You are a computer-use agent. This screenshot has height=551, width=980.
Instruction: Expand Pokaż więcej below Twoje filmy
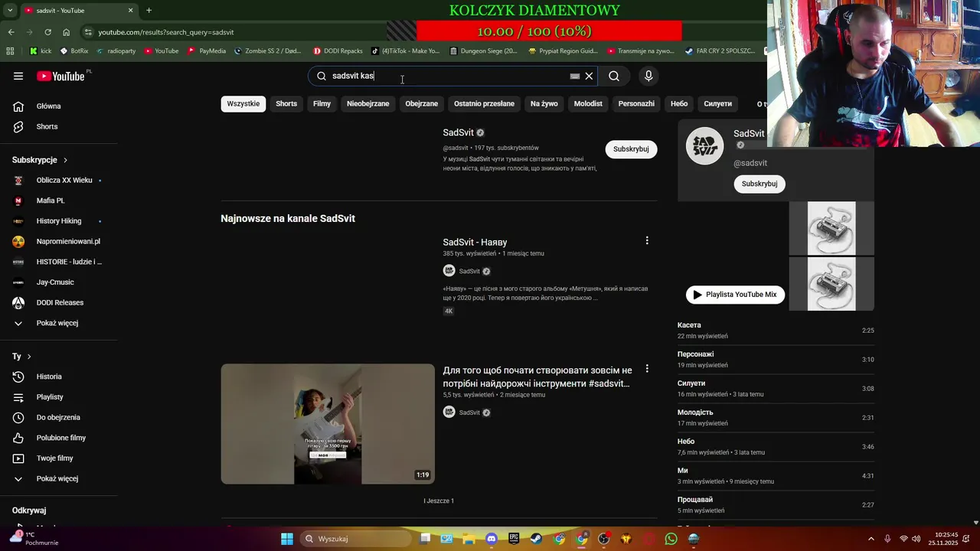point(59,478)
